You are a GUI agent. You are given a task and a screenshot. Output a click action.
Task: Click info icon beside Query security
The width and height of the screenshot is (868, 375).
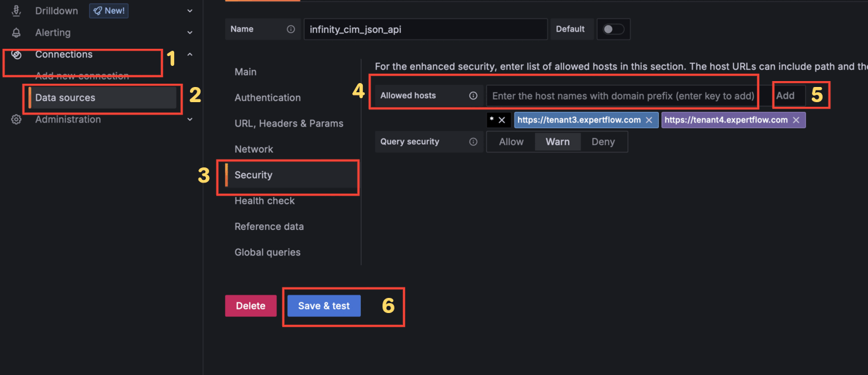click(x=473, y=142)
